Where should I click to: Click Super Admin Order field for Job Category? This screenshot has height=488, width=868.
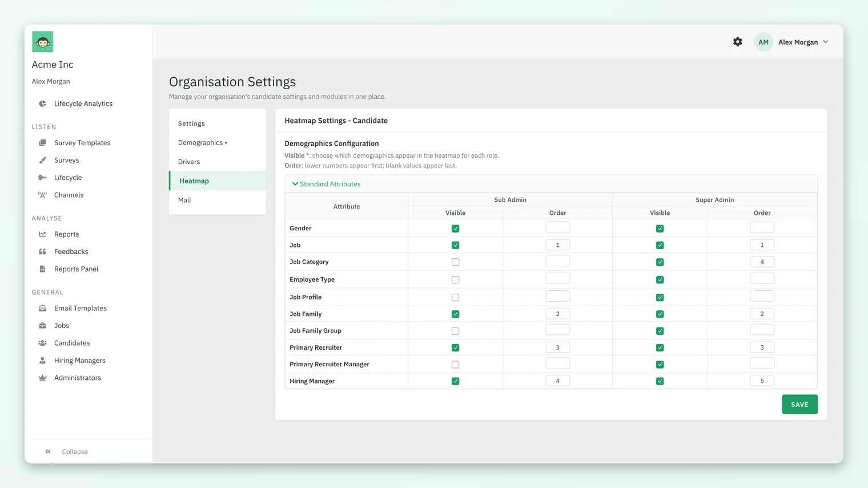pos(762,262)
